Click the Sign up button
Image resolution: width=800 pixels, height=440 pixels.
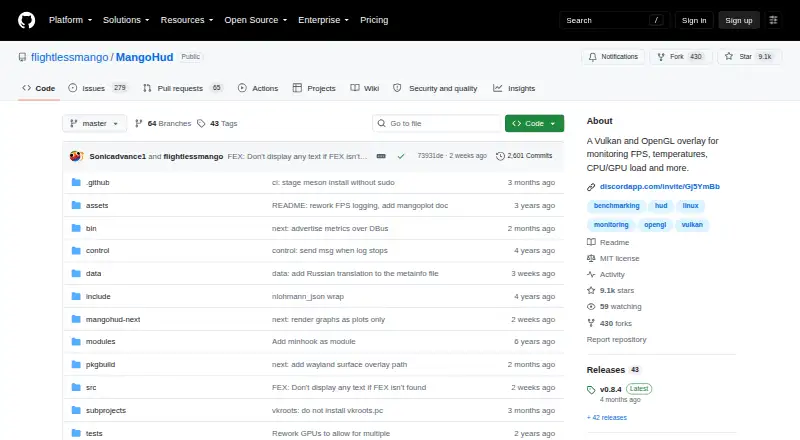pos(739,20)
